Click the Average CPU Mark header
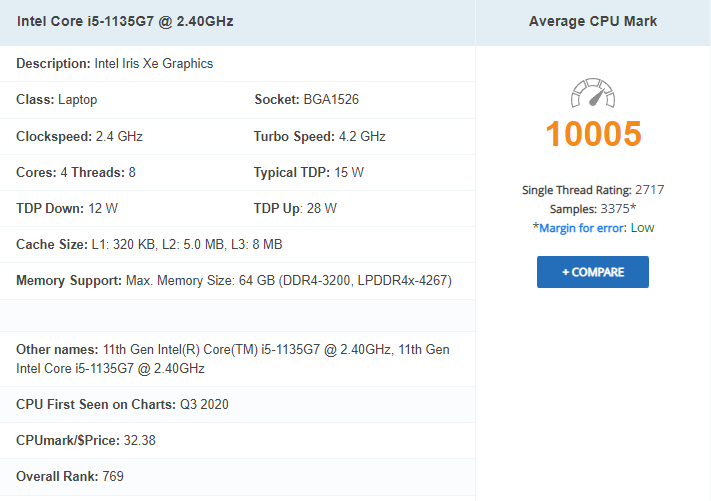The height and width of the screenshot is (501, 711). pos(593,21)
